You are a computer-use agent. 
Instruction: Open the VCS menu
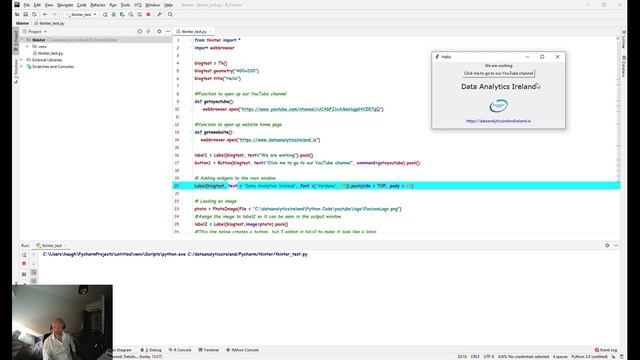point(138,5)
